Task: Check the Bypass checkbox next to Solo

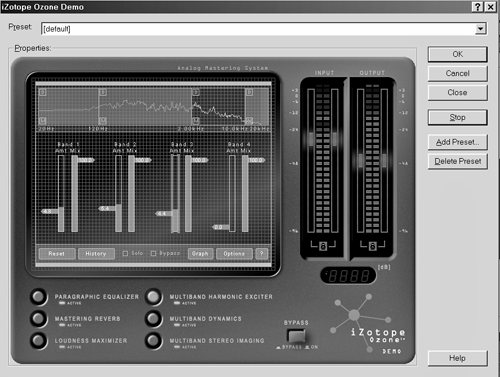Action: coord(153,254)
